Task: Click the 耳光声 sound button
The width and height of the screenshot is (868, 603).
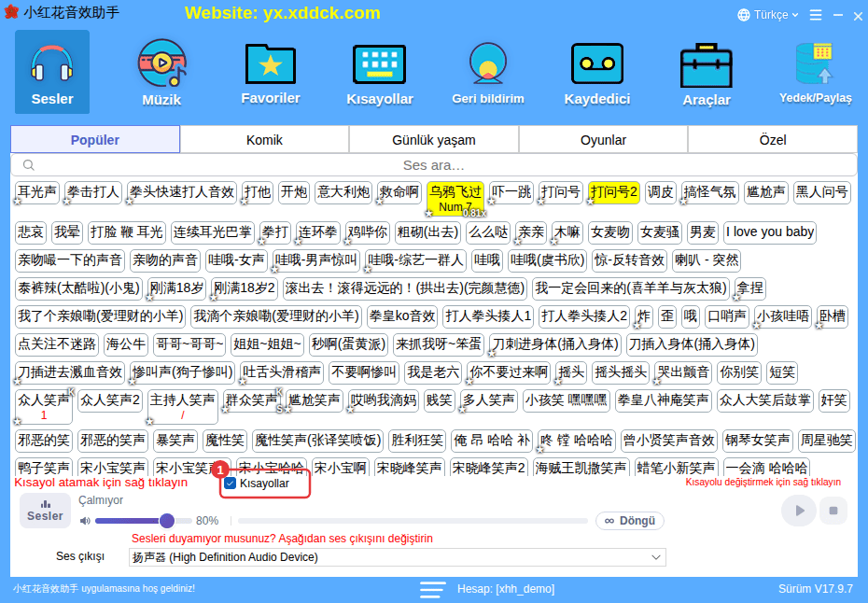Action: pyautogui.click(x=37, y=192)
